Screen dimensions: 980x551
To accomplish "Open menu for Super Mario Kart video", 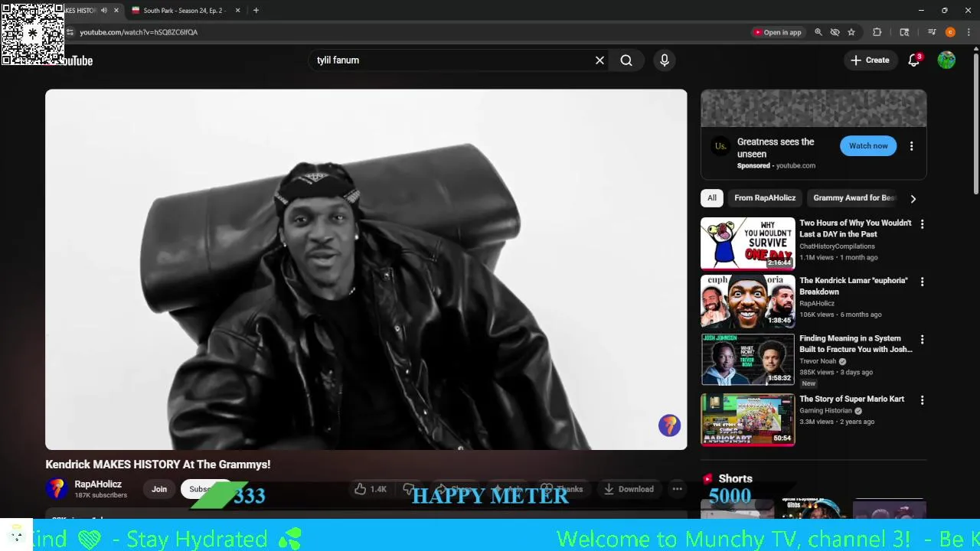I will point(922,400).
